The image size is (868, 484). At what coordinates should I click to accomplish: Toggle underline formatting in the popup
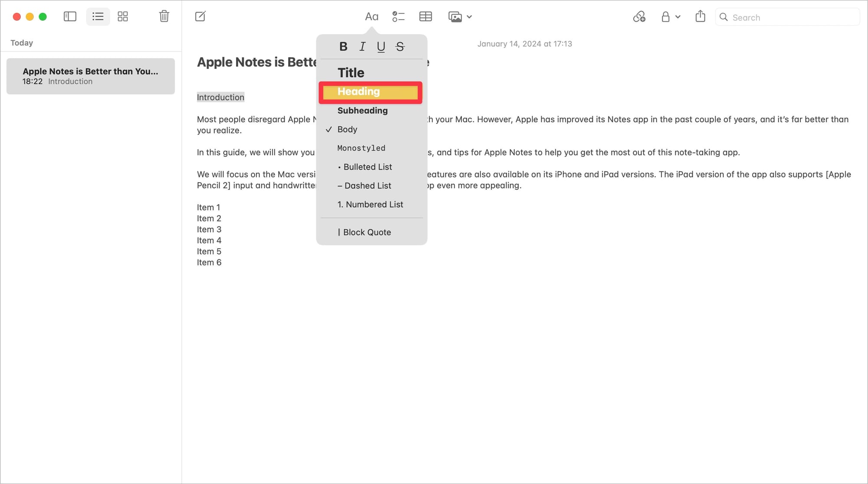click(x=381, y=46)
